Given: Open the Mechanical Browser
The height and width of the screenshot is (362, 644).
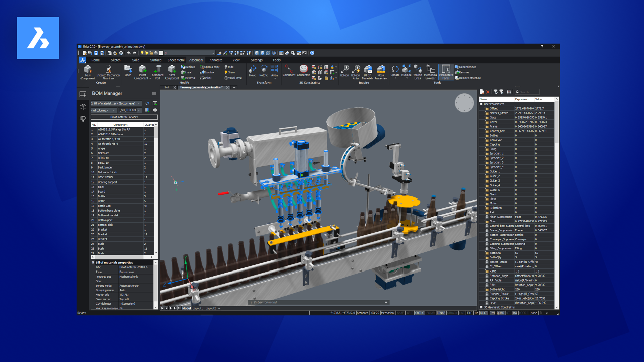Looking at the screenshot, I should (x=431, y=72).
